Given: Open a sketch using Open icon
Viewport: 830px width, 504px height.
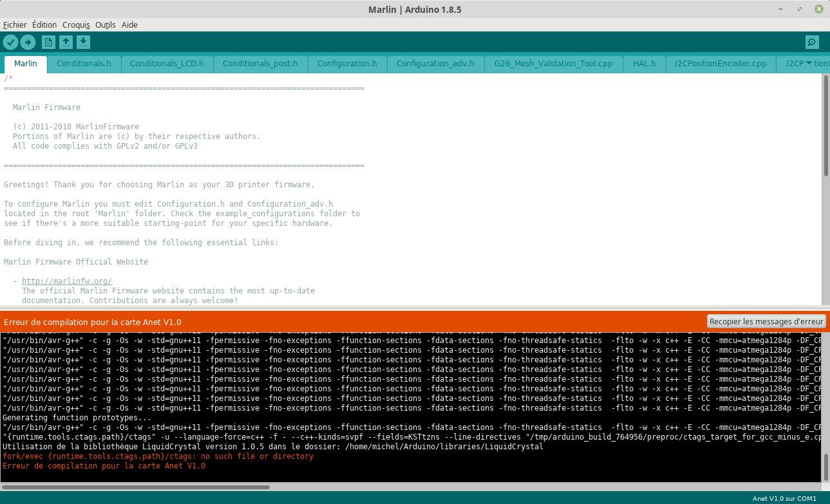Looking at the screenshot, I should pyautogui.click(x=66, y=42).
